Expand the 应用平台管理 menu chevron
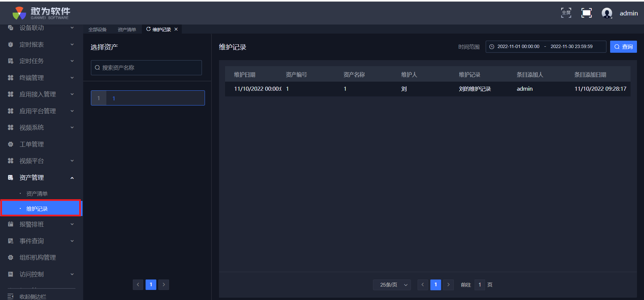This screenshot has height=300, width=644. tap(72, 111)
